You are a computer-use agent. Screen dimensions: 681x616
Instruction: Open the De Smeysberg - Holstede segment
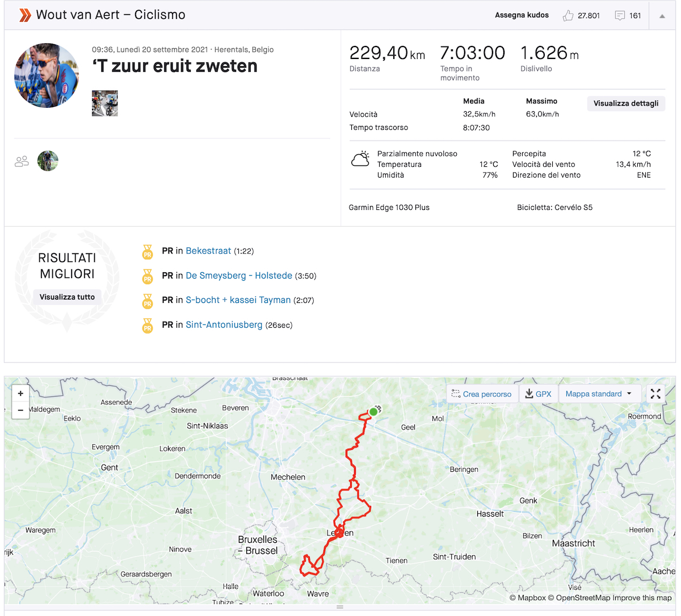pyautogui.click(x=239, y=276)
